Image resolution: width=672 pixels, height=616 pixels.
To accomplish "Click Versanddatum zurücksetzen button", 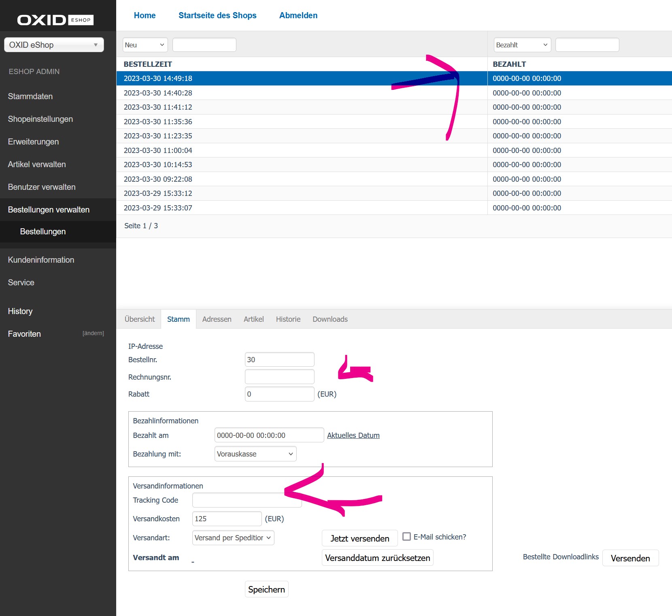I will click(x=377, y=558).
